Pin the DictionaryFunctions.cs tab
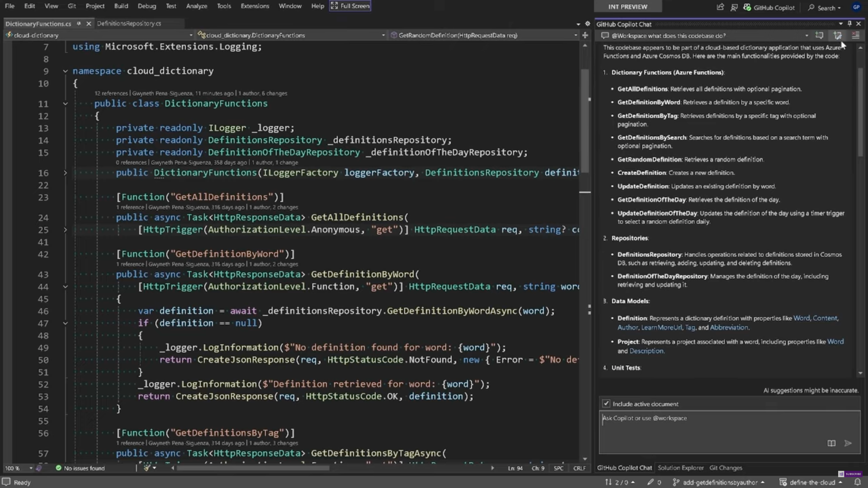The image size is (868, 488). (79, 23)
